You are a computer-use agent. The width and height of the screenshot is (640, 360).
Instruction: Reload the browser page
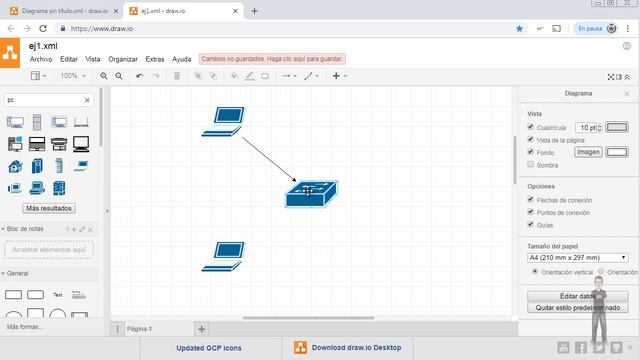[43, 29]
